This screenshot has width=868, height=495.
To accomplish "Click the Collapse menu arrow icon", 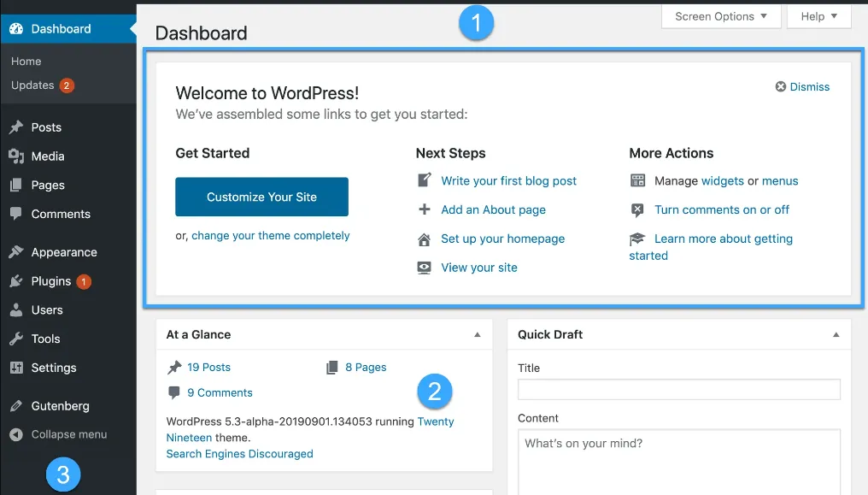I will [16, 434].
